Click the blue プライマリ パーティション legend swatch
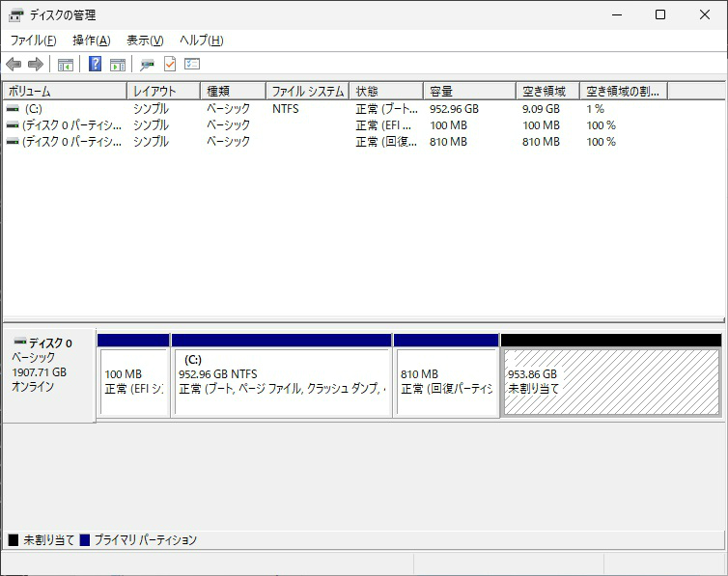The image size is (728, 576). pyautogui.click(x=85, y=540)
